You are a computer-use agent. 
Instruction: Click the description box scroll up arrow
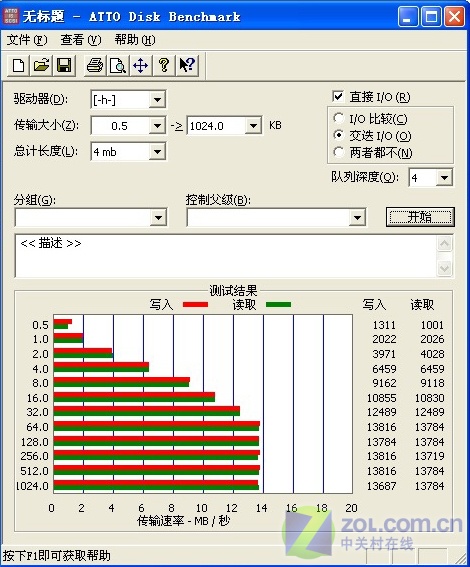[x=444, y=244]
